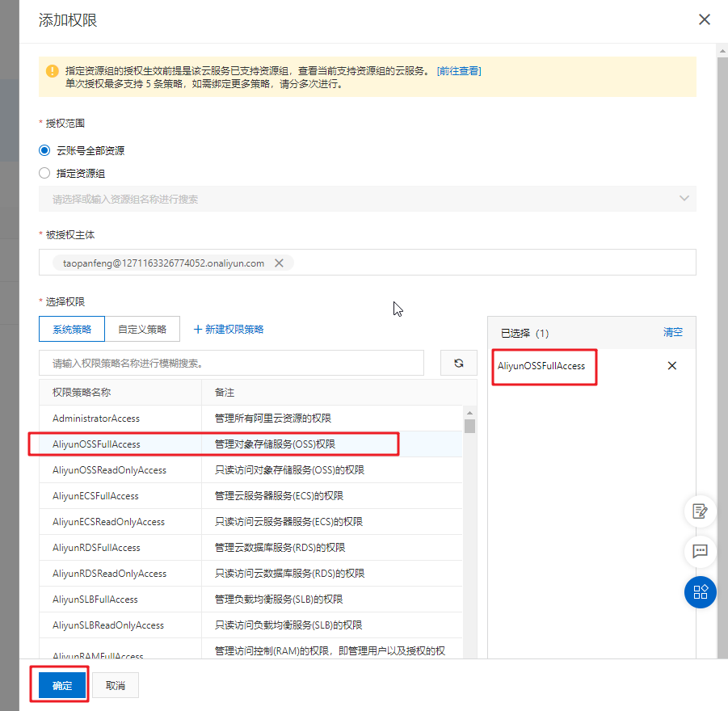Click the 只读访问对象存储服务(OSS)的权限 note
The image size is (728, 711).
(x=289, y=470)
